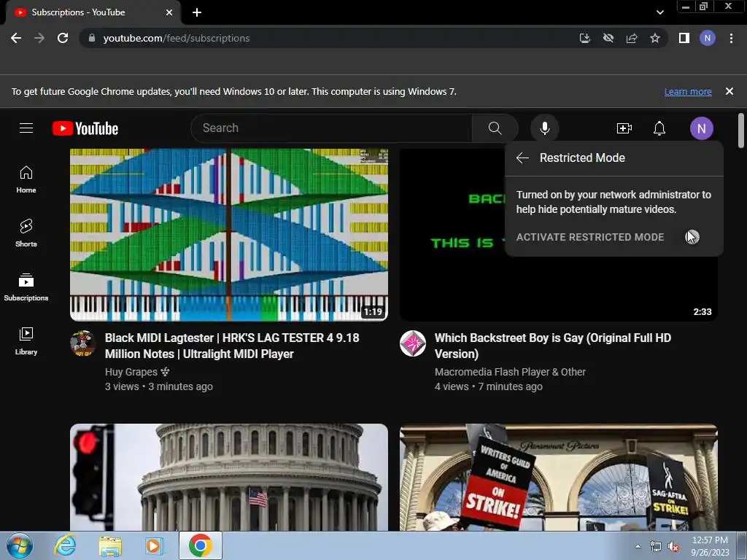Click the muted volume tray icon
This screenshot has height=560, width=747.
coord(673,546)
